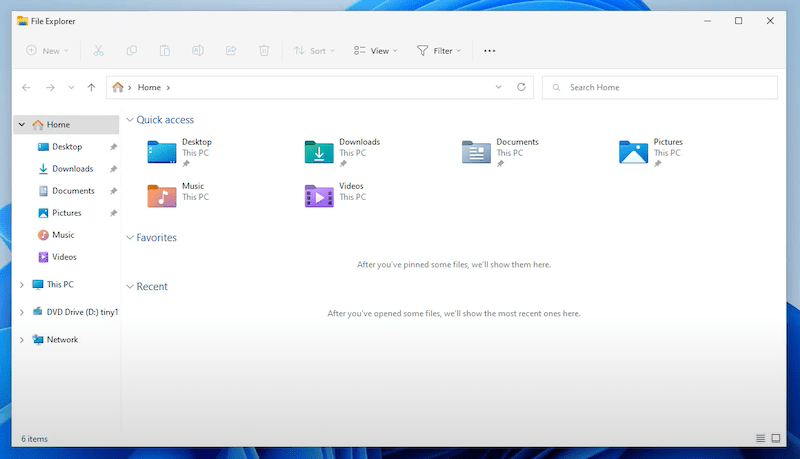Click the Rename icon in toolbar
The height and width of the screenshot is (459, 800).
pyautogui.click(x=198, y=50)
